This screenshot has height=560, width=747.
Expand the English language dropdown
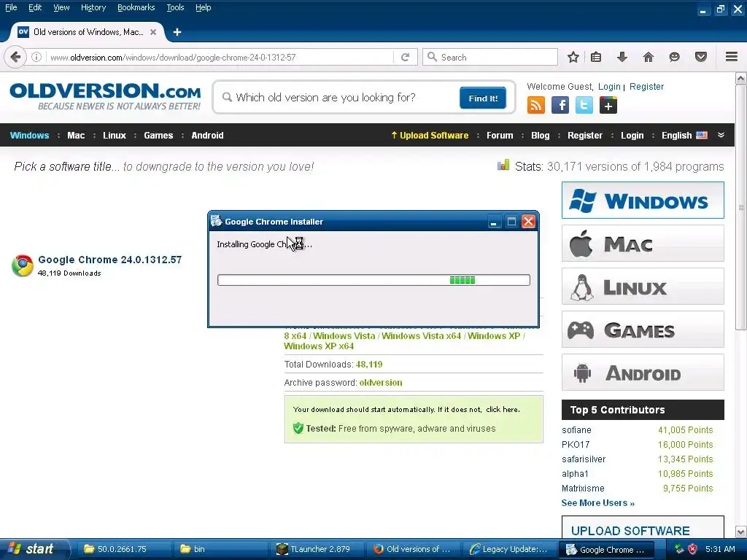pyautogui.click(x=684, y=135)
